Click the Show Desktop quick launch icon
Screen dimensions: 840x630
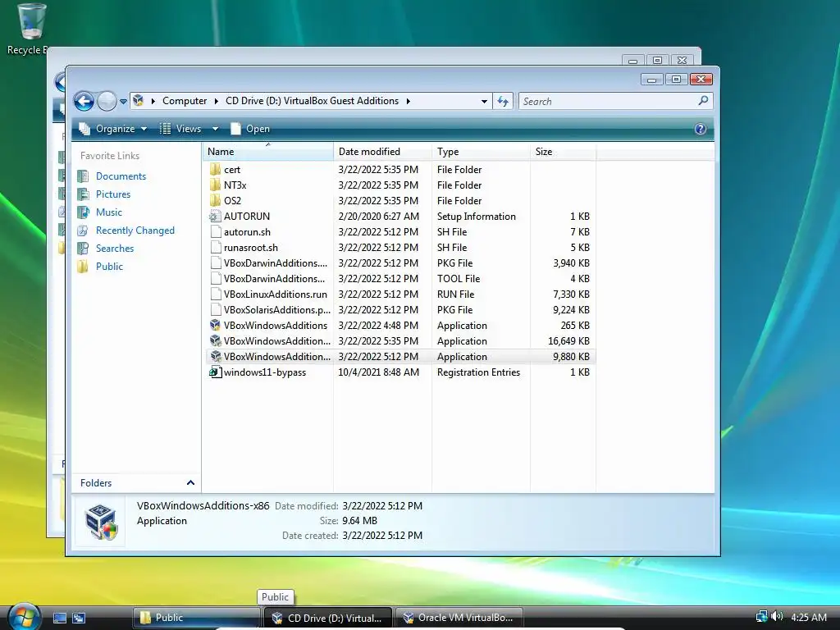pos(59,618)
